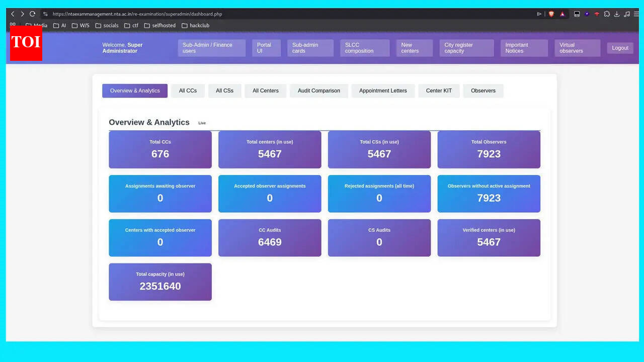The height and width of the screenshot is (362, 644).
Task: Open the browser hamburger menu
Action: click(x=636, y=14)
